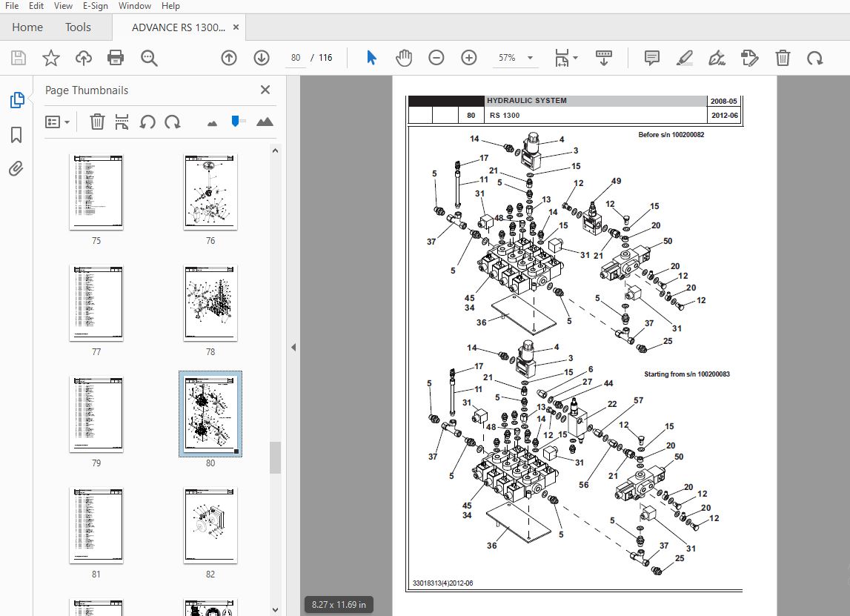Add a comment note
Screen dimensions: 850x616
point(651,58)
